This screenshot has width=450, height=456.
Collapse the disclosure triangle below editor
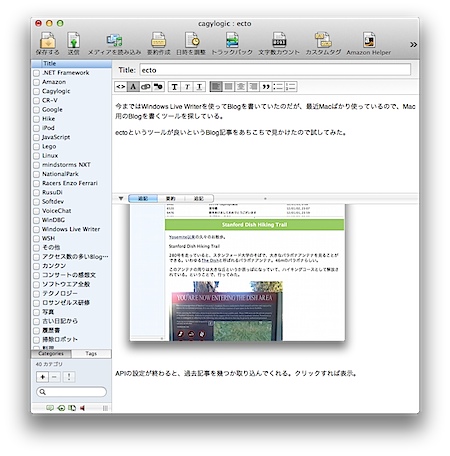pyautogui.click(x=121, y=198)
